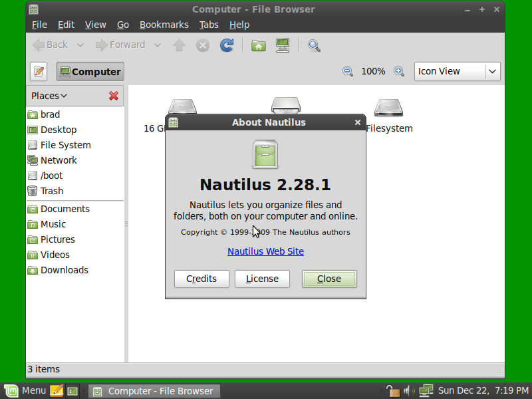The image size is (532, 399).
Task: Select Desktop in the sidebar
Action: coord(75,130)
